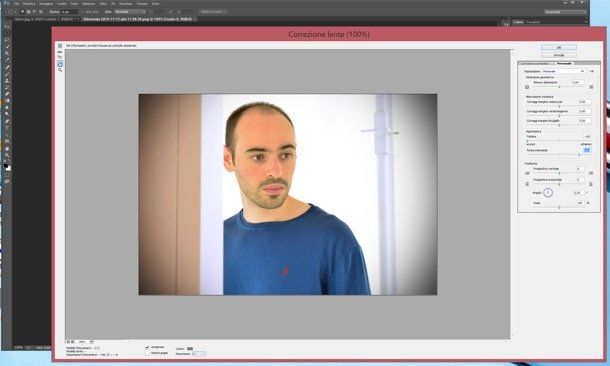610x366 pixels.
Task: Adjust the Punto intermedio vignette slider
Action: [x=559, y=154]
